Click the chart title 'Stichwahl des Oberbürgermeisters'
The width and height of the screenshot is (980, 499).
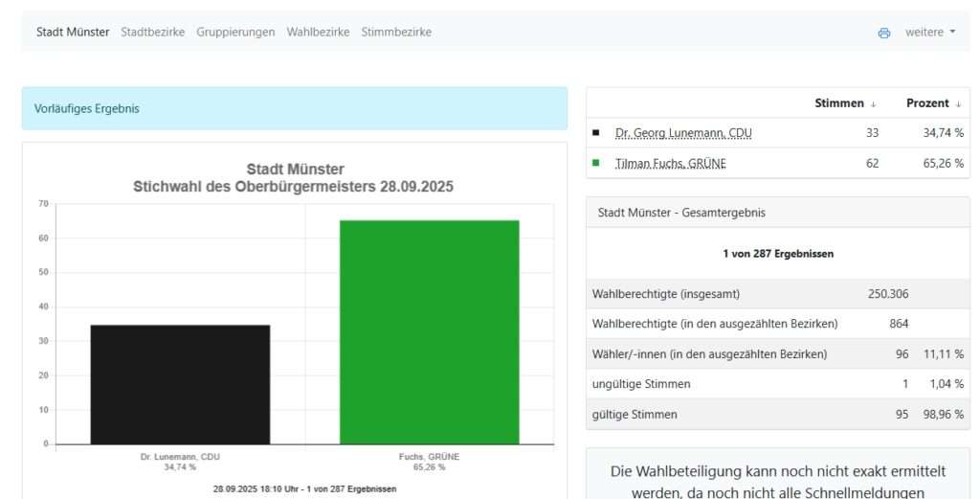coord(293,187)
